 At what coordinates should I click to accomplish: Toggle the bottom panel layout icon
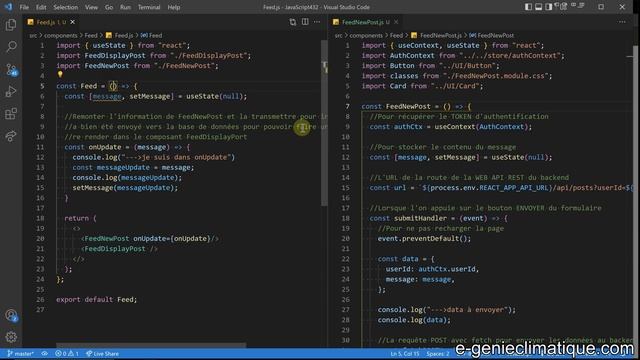[x=538, y=7]
